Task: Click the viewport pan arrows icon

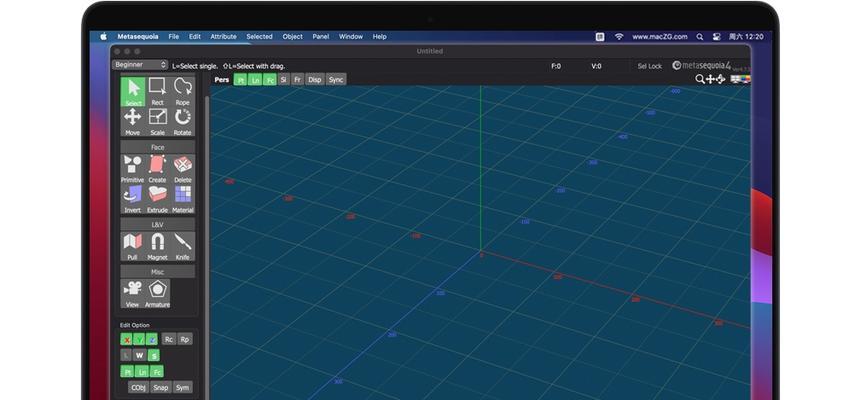Action: [710, 79]
